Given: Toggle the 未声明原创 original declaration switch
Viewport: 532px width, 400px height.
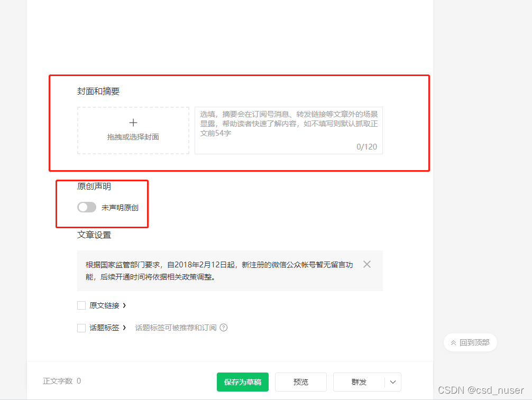Looking at the screenshot, I should [87, 207].
